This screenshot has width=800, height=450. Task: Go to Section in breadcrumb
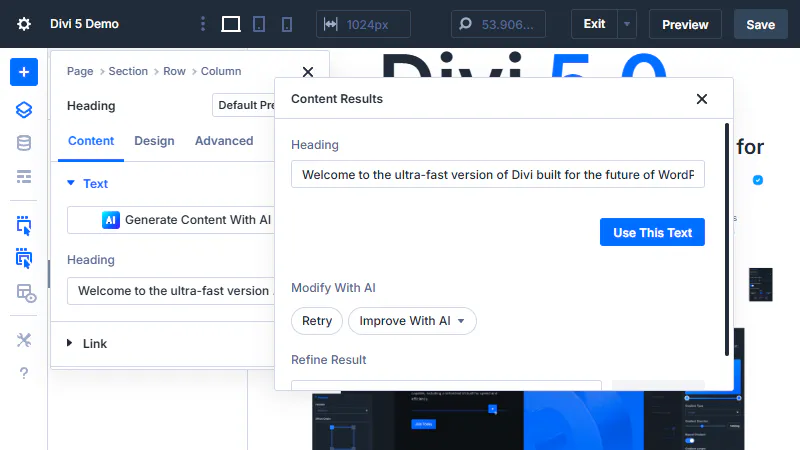[x=128, y=71]
